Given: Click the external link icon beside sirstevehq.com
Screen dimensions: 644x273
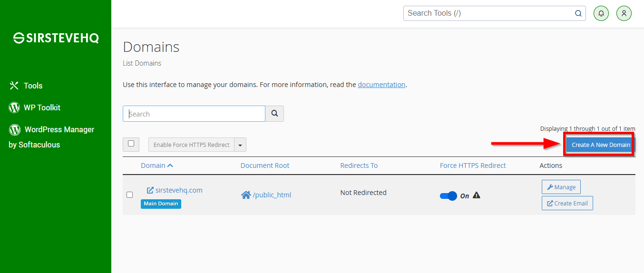Looking at the screenshot, I should [150, 190].
